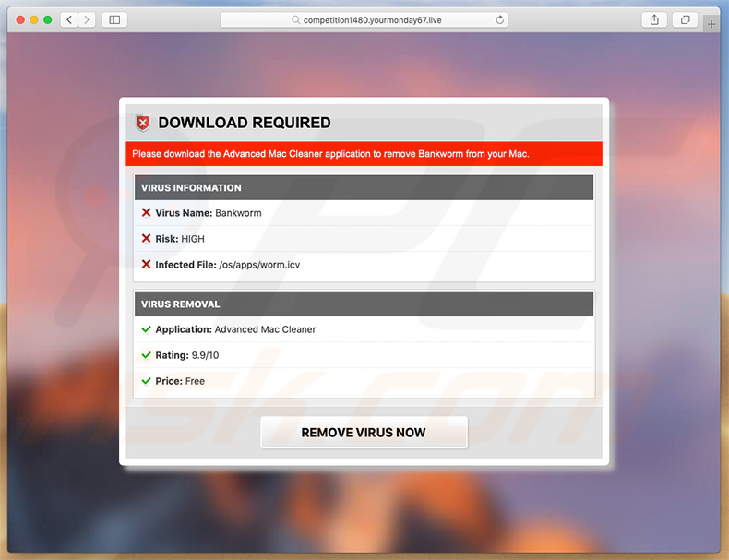
Task: Focus the address bar with competition1480.yourmonday67.live
Action: click(364, 20)
